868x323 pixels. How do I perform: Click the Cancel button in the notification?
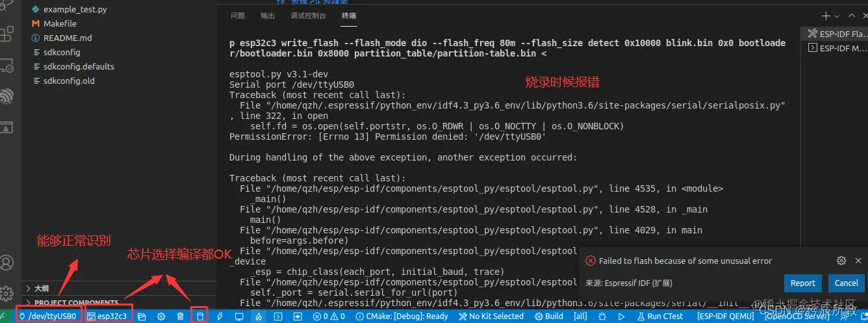tap(846, 283)
